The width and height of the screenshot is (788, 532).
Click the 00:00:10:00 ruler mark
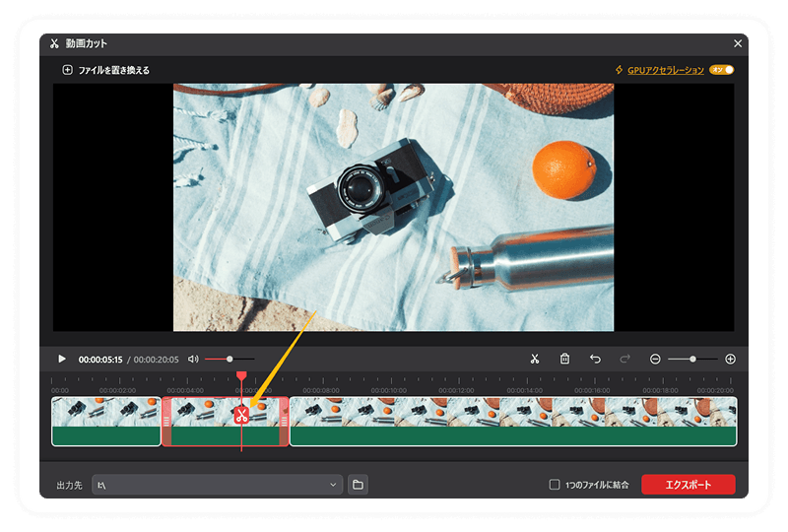[388, 390]
